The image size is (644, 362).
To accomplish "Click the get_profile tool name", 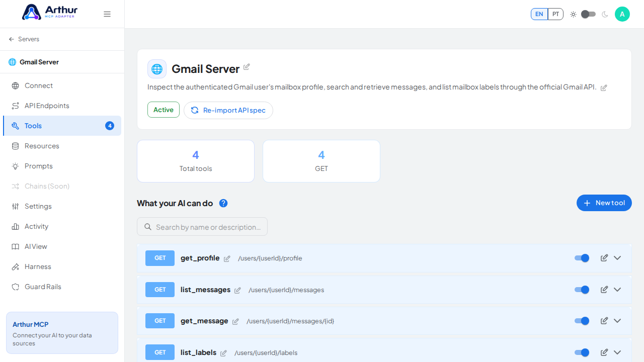I will click(200, 258).
